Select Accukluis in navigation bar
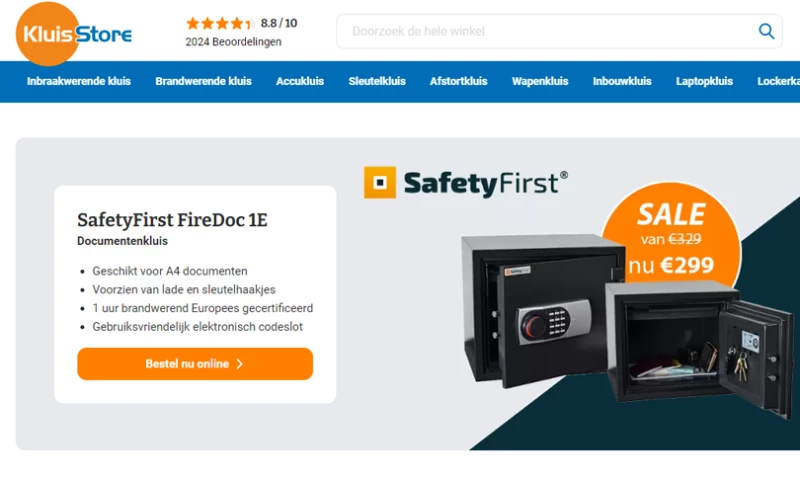Screen dimensions: 800x480 300,81
